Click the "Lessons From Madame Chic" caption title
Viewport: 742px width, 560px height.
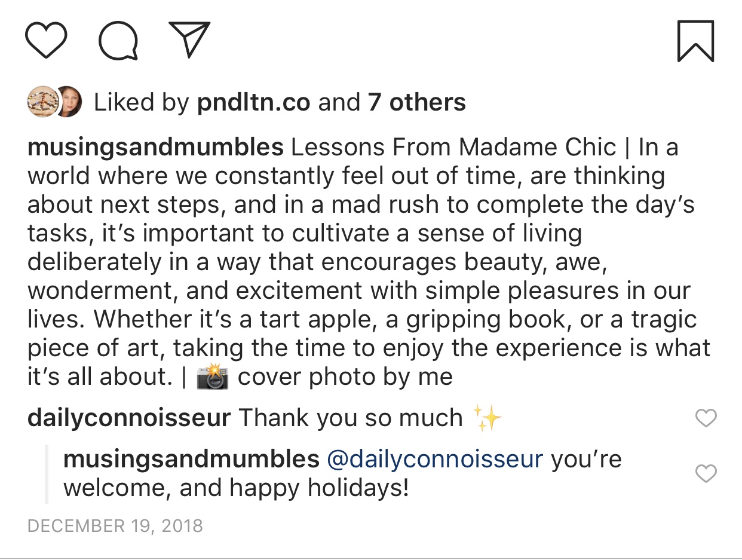(x=453, y=147)
